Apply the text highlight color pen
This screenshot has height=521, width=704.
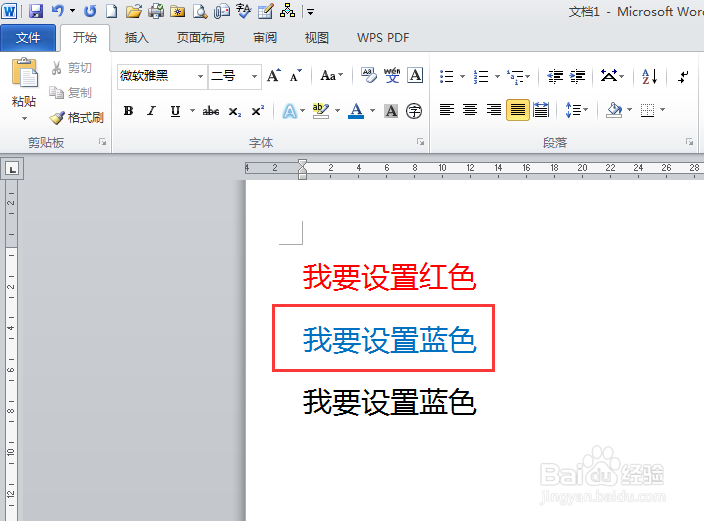pyautogui.click(x=321, y=111)
